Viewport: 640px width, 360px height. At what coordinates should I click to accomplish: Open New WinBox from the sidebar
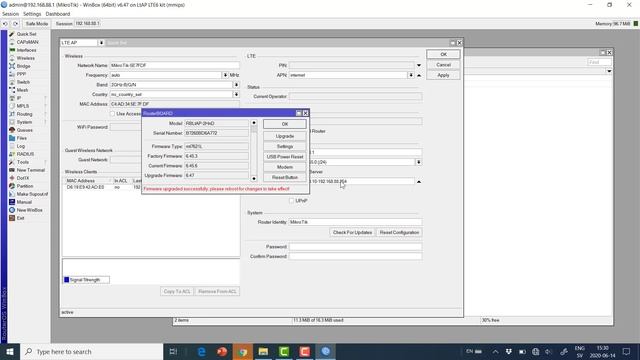click(x=29, y=210)
